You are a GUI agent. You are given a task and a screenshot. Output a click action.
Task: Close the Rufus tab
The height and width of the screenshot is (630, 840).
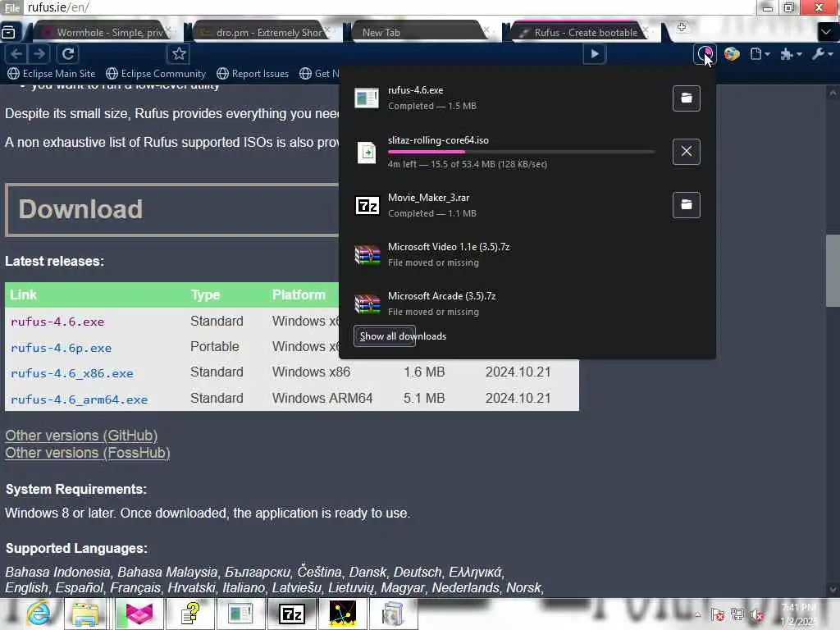coord(646,30)
